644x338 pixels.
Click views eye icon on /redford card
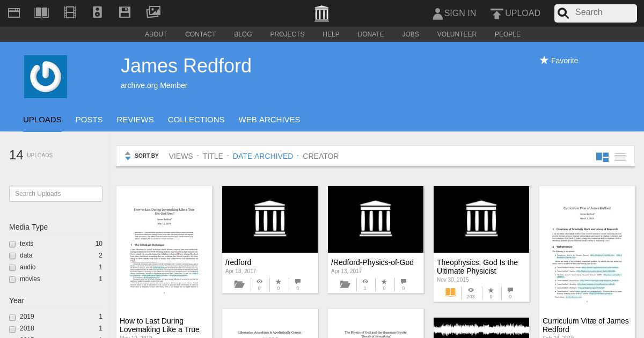tap(259, 282)
